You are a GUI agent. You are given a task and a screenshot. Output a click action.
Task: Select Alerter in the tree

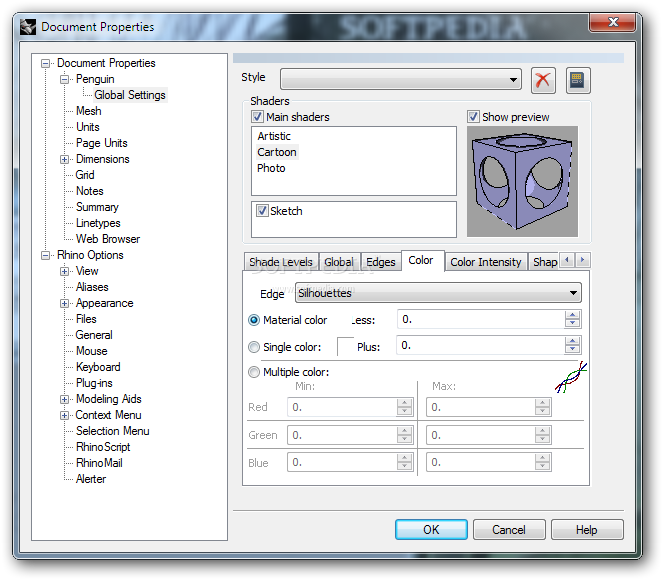pyautogui.click(x=91, y=479)
